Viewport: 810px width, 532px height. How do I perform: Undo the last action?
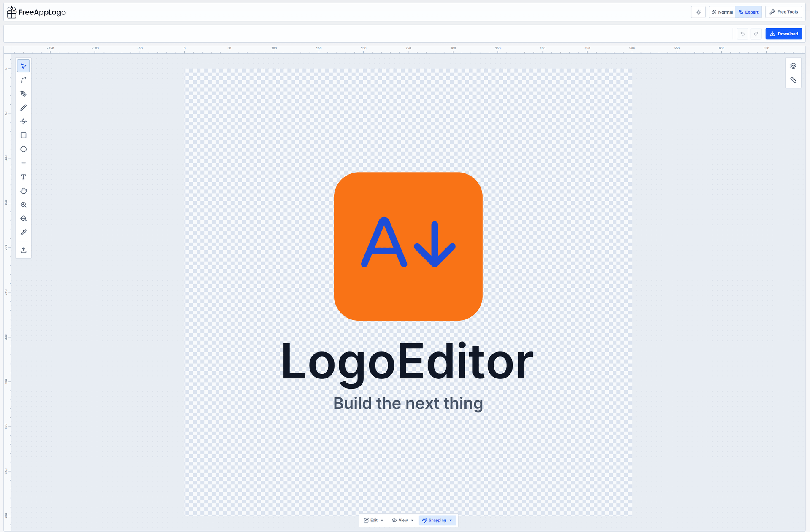[x=742, y=34]
